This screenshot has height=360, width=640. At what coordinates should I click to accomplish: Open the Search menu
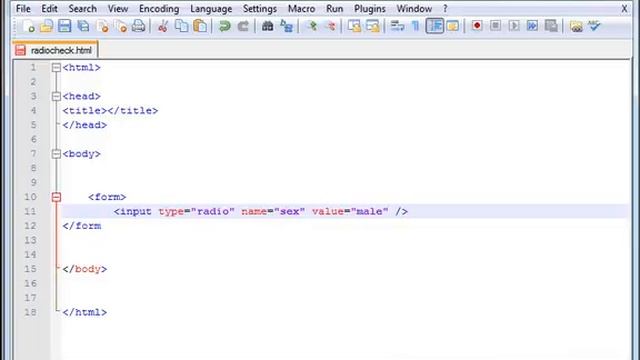click(82, 9)
